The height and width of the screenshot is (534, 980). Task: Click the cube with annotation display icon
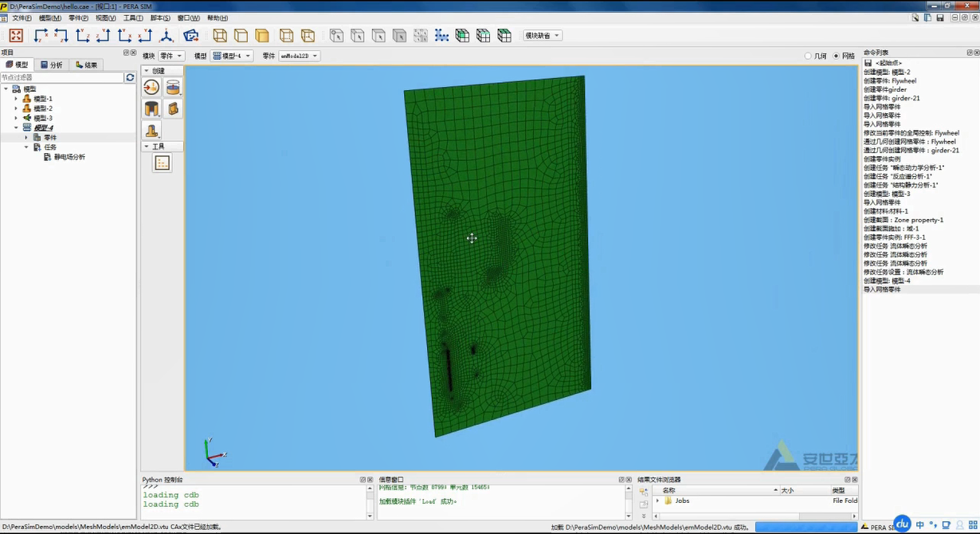click(308, 35)
